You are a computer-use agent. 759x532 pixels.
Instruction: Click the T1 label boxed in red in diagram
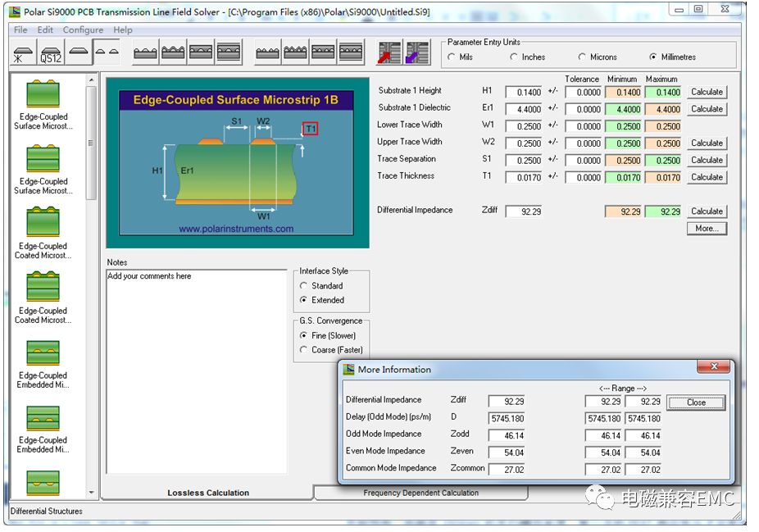[311, 129]
